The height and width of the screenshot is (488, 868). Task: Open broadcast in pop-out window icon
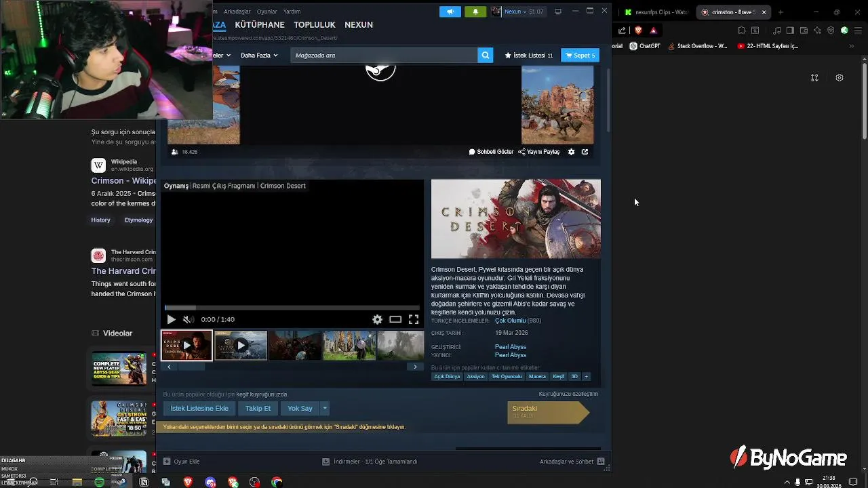pyautogui.click(x=585, y=152)
